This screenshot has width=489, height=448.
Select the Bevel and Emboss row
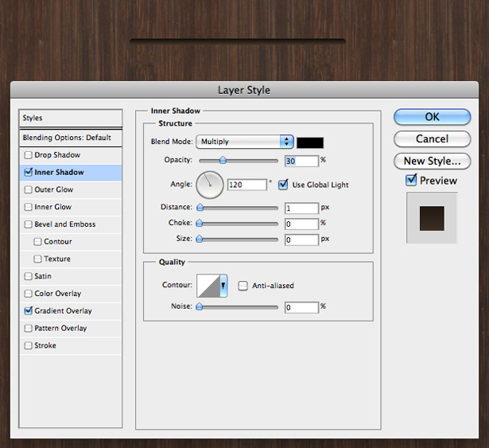click(71, 224)
